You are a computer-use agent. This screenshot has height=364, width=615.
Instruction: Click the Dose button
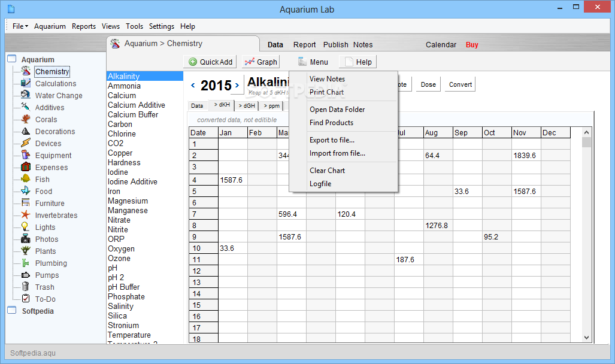pyautogui.click(x=428, y=84)
